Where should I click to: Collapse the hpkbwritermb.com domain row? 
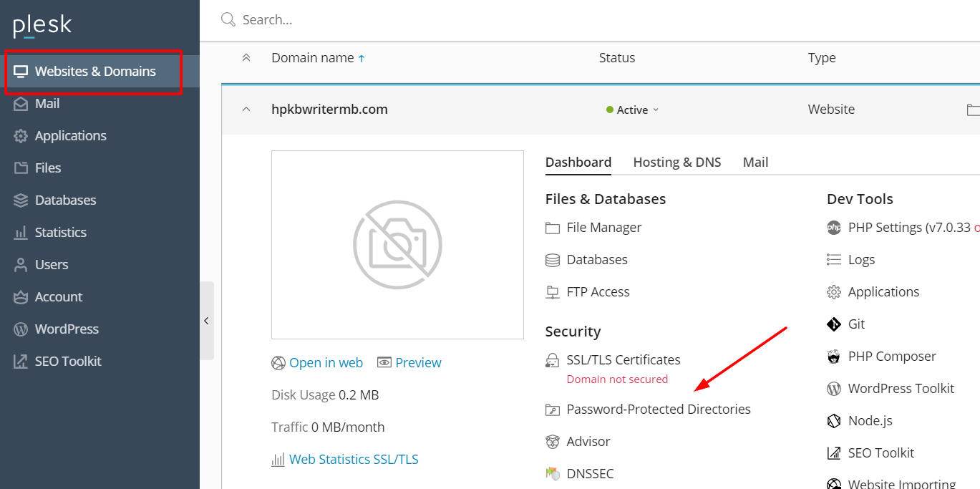point(246,110)
